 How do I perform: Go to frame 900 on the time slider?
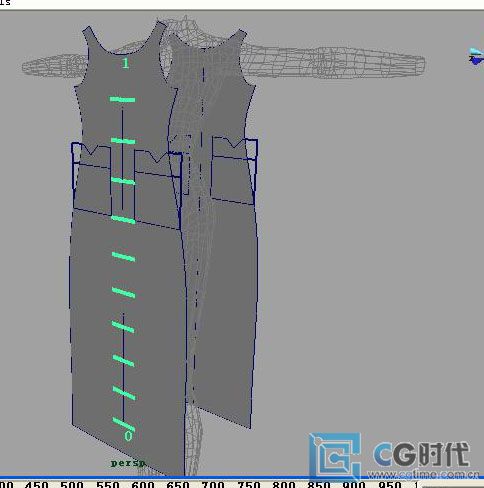tap(354, 484)
